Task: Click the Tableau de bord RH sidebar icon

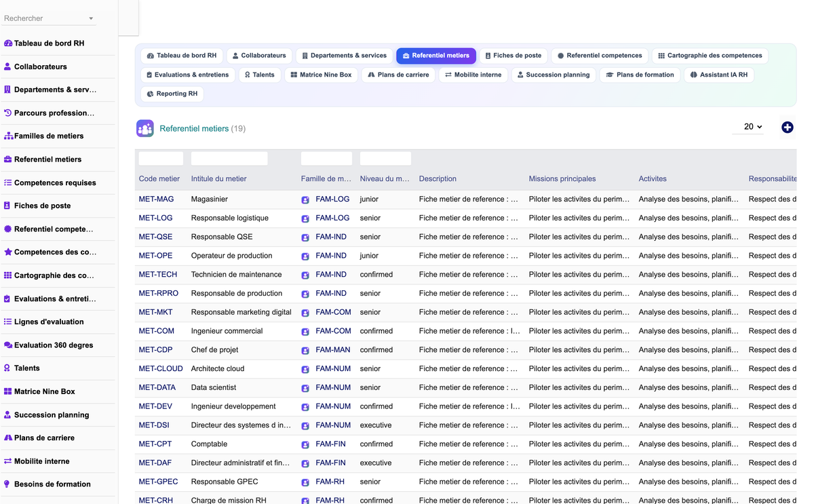Action: (8, 43)
